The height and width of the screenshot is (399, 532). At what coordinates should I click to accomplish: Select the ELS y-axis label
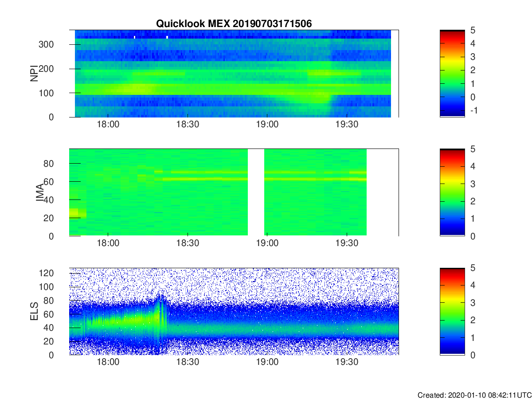[x=34, y=312]
